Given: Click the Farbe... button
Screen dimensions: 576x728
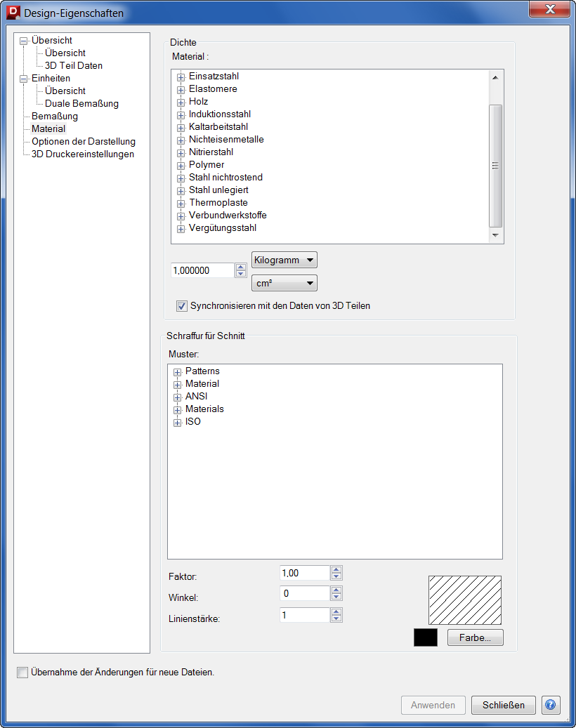Looking at the screenshot, I should 475,637.
